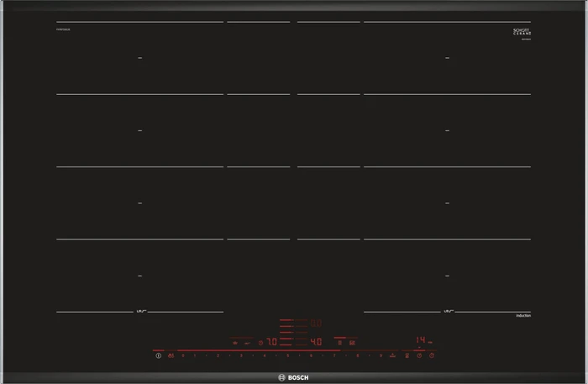
Task: Tap the MoveMode symbol right of FlexZone
Action: point(352,343)
